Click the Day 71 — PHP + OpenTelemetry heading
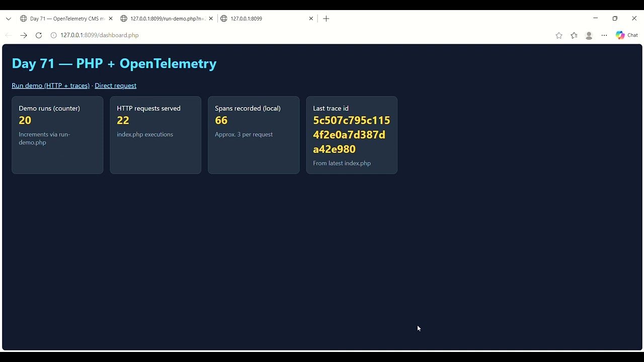The image size is (644, 362). point(114,63)
